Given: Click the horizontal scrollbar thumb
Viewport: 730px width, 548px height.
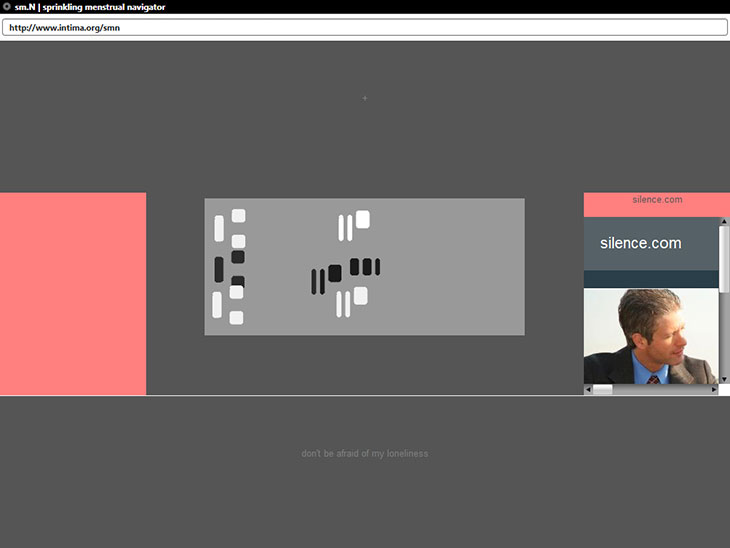Looking at the screenshot, I should (x=602, y=390).
